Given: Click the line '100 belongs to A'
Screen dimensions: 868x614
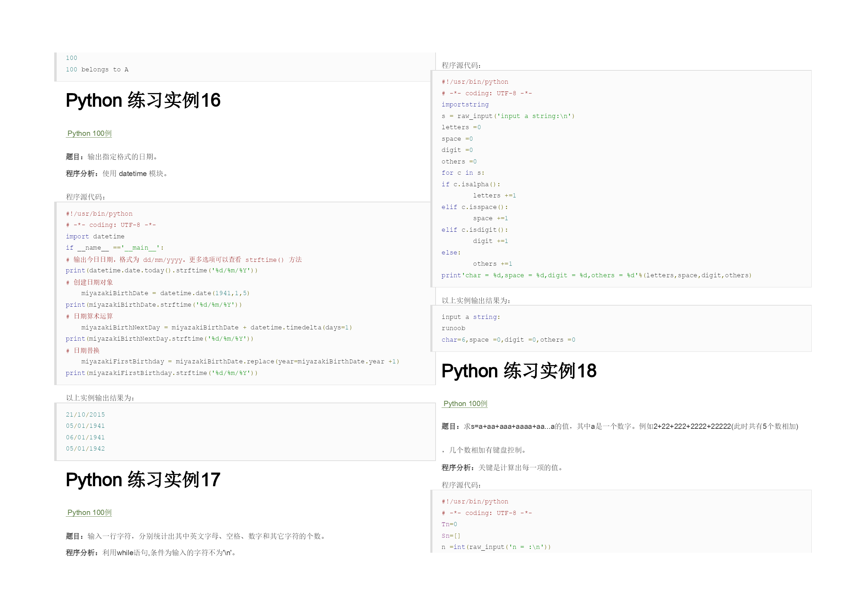Looking at the screenshot, I should click(x=97, y=70).
